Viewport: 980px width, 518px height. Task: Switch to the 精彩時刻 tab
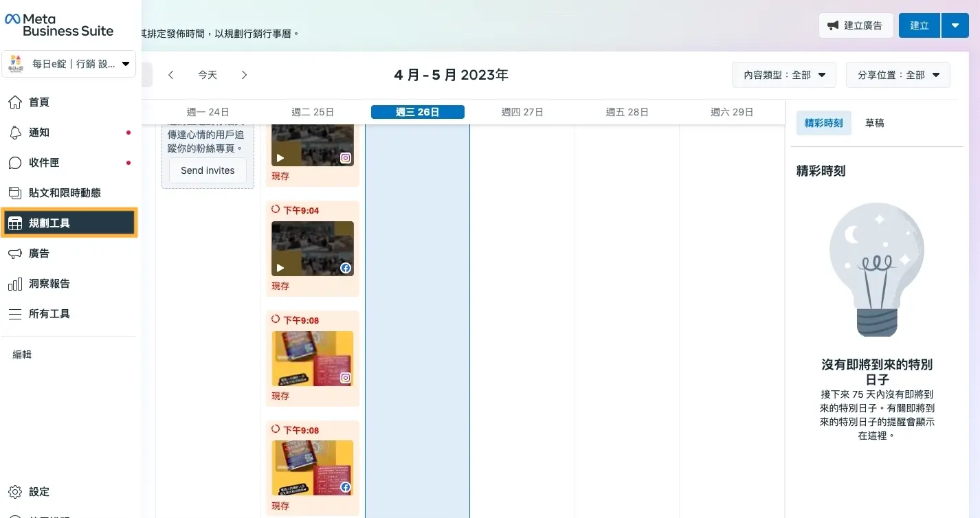click(x=823, y=123)
